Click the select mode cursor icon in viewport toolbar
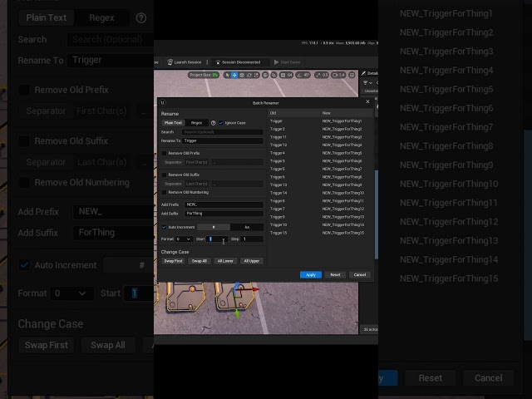532x399 pixels. [x=227, y=75]
